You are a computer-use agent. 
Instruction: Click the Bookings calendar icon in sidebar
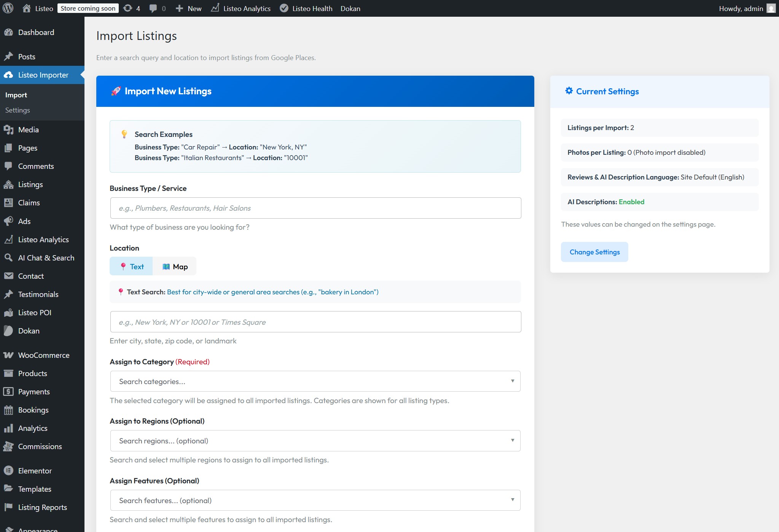(x=8, y=410)
